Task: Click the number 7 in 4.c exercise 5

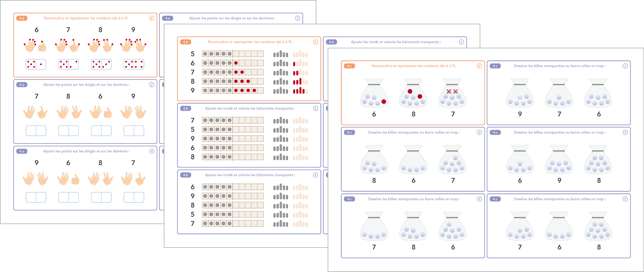Action: [x=520, y=247]
